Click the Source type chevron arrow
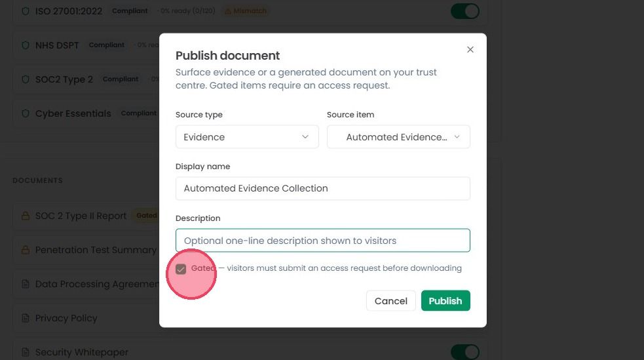The image size is (644, 360). point(305,137)
